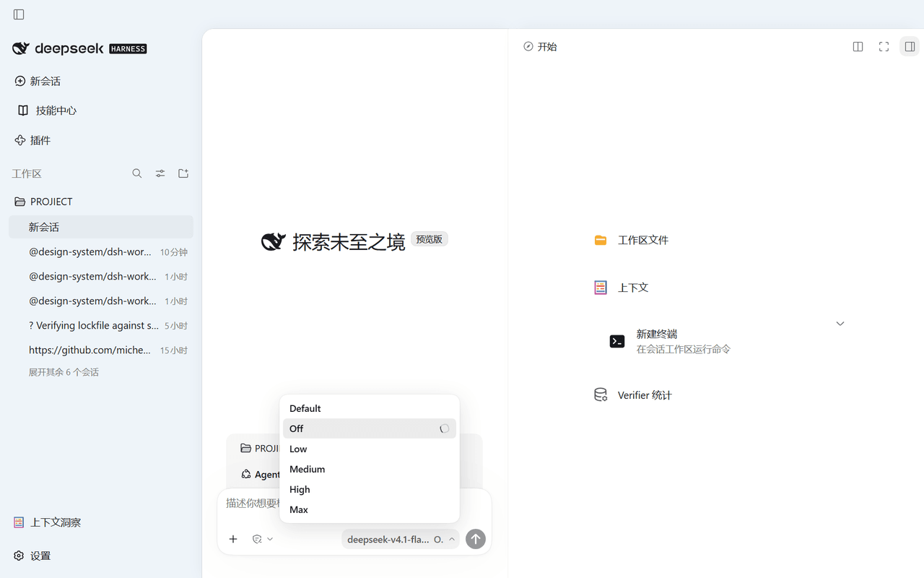Click the deepseek whale logo in the sidebar
The width and height of the screenshot is (924, 578).
pyautogui.click(x=21, y=48)
